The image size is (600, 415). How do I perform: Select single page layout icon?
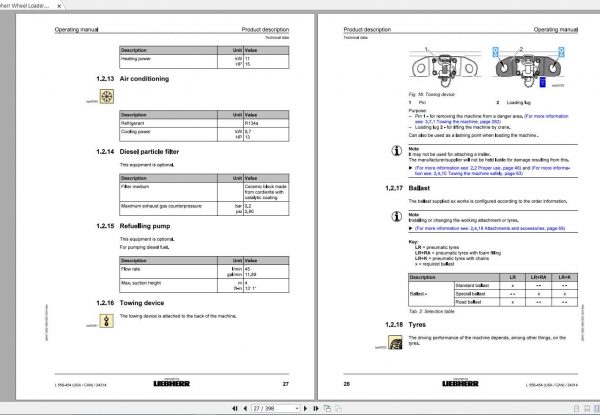tap(577, 409)
